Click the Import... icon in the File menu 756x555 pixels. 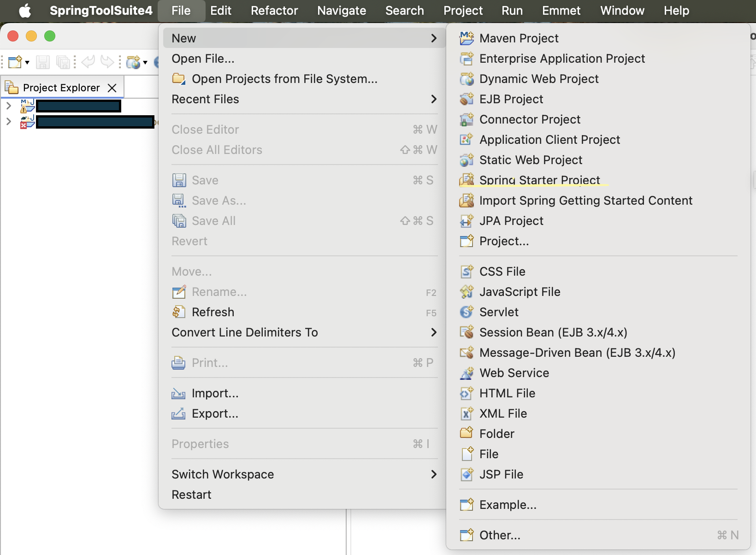tap(179, 393)
